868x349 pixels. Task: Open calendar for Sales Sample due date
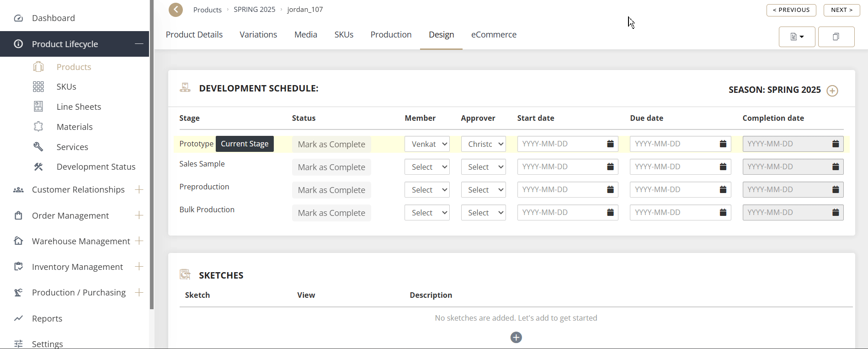723,167
